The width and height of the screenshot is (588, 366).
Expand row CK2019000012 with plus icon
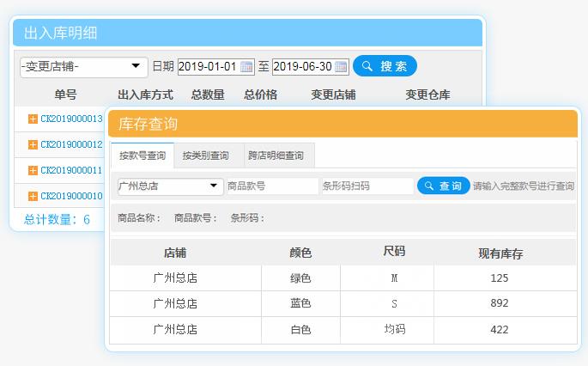(33, 144)
